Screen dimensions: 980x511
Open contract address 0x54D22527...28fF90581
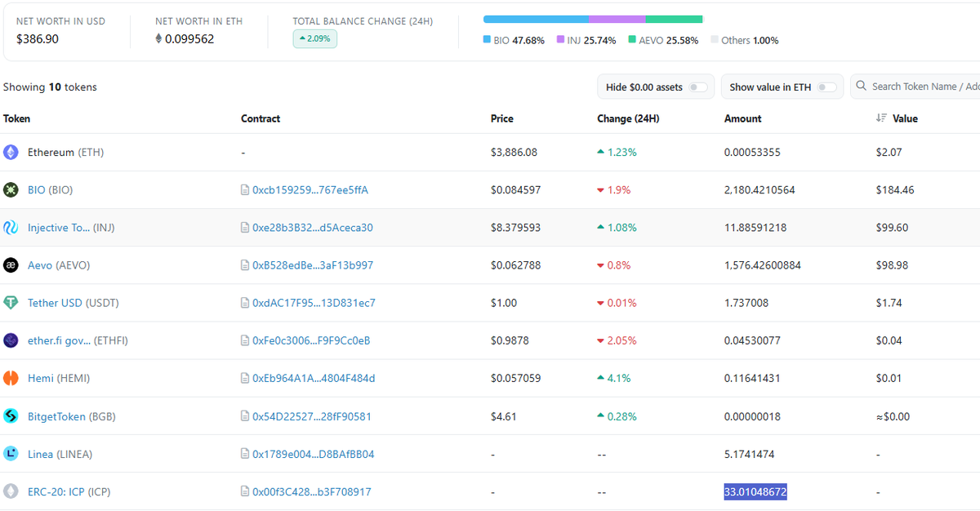[312, 416]
